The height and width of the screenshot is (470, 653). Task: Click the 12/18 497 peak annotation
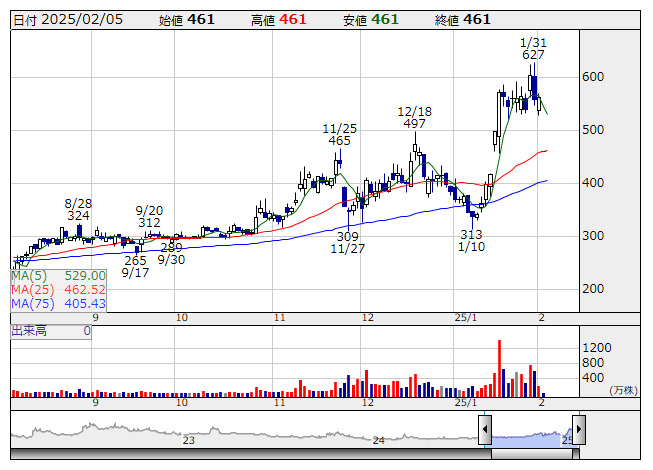414,117
